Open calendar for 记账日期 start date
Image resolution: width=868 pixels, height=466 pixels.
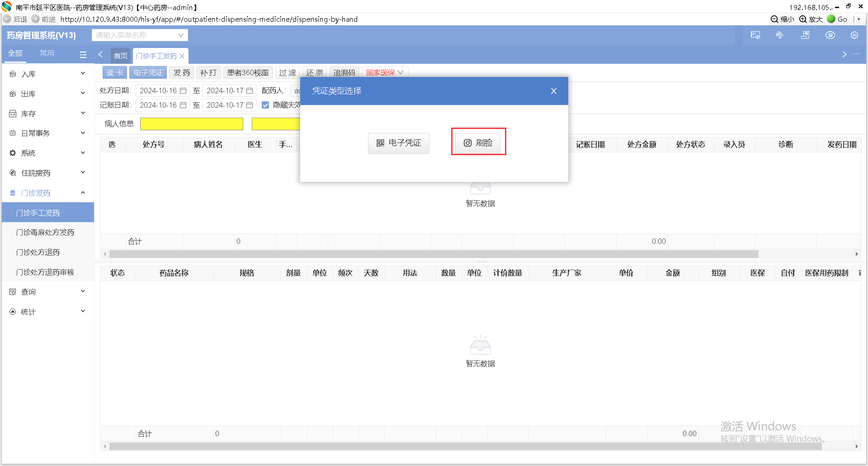pyautogui.click(x=183, y=105)
